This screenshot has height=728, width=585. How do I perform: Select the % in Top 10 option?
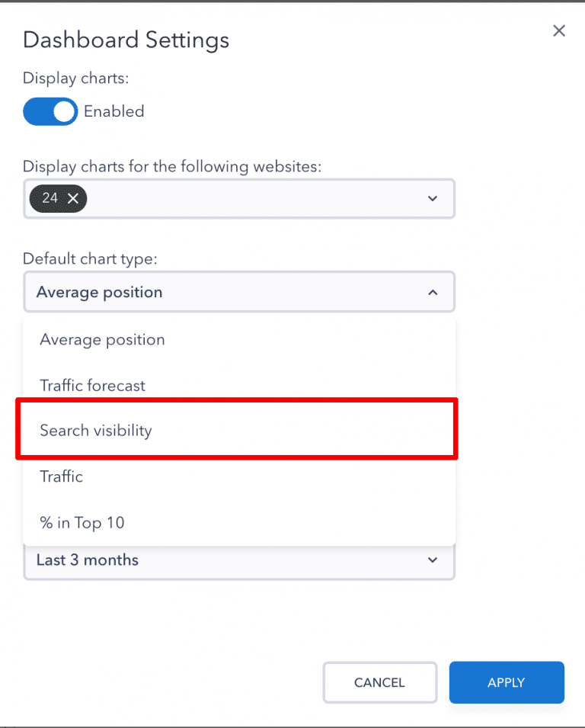(81, 522)
